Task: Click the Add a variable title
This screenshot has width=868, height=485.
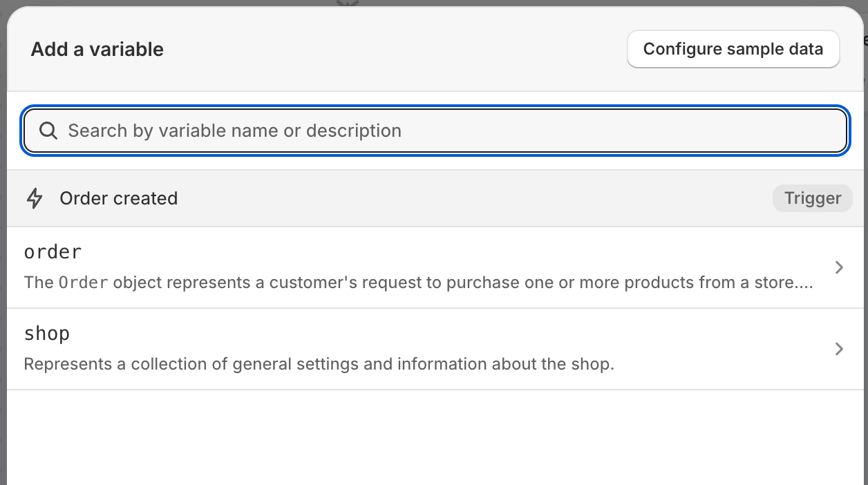Action: pyautogui.click(x=97, y=50)
